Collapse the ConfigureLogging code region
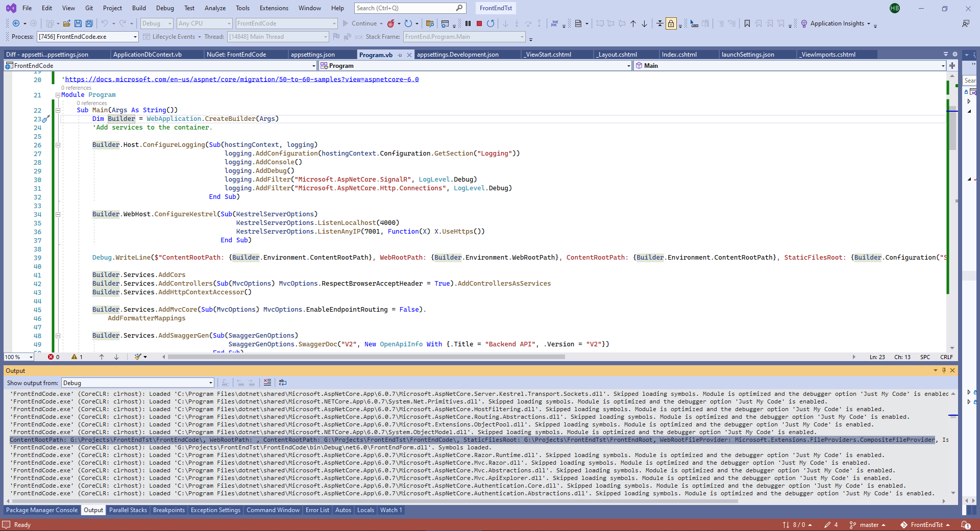The image size is (980, 531). pyautogui.click(x=58, y=145)
